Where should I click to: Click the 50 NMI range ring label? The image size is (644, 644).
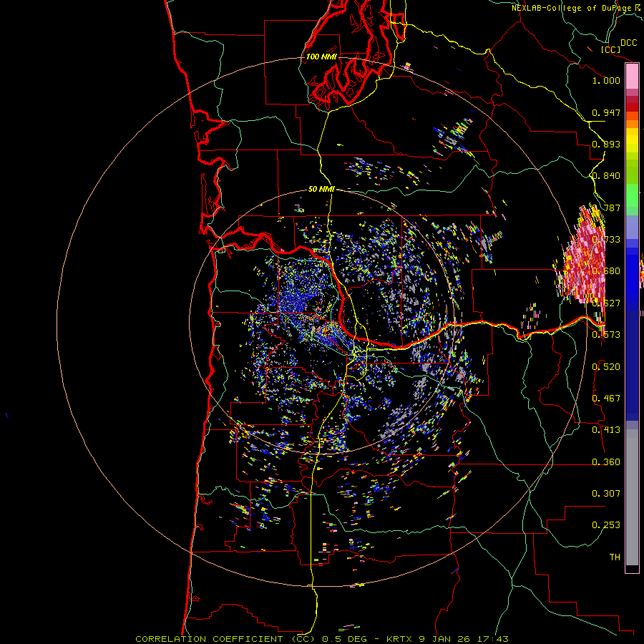tap(321, 190)
